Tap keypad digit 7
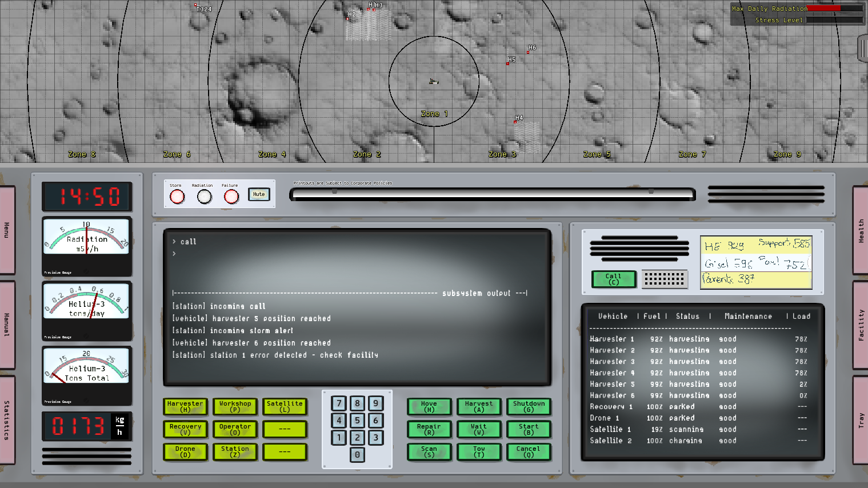 (x=339, y=403)
